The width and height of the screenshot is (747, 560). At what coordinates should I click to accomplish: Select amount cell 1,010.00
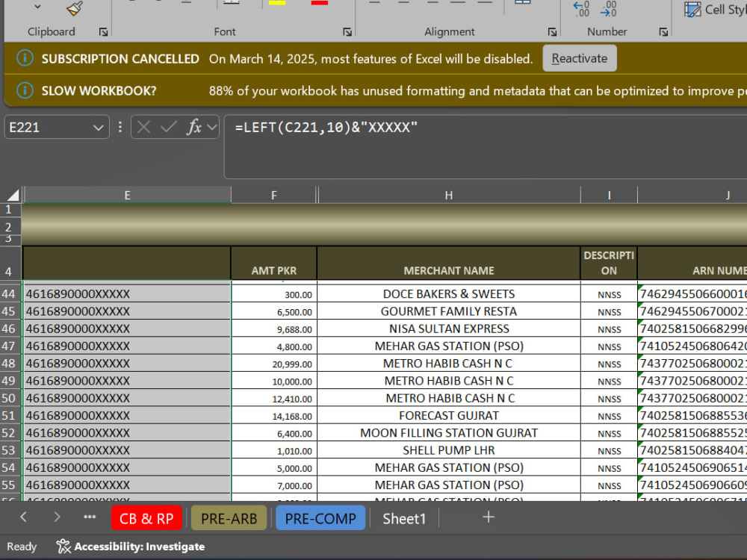click(274, 450)
